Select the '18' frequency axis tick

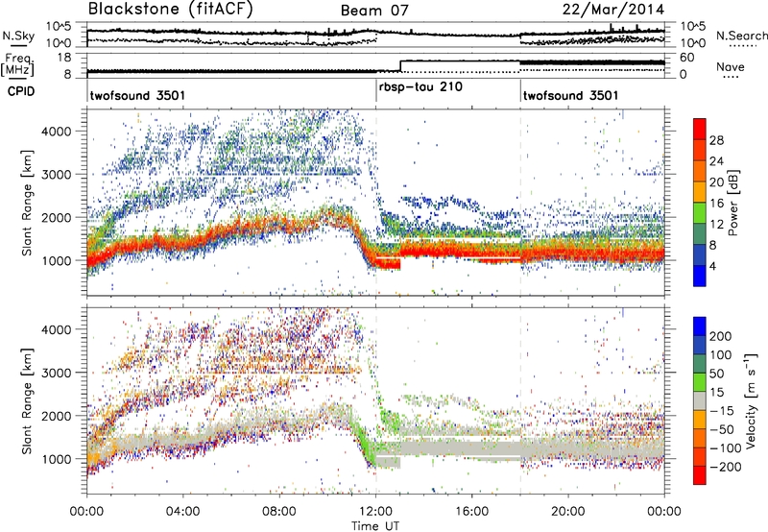tap(64, 58)
